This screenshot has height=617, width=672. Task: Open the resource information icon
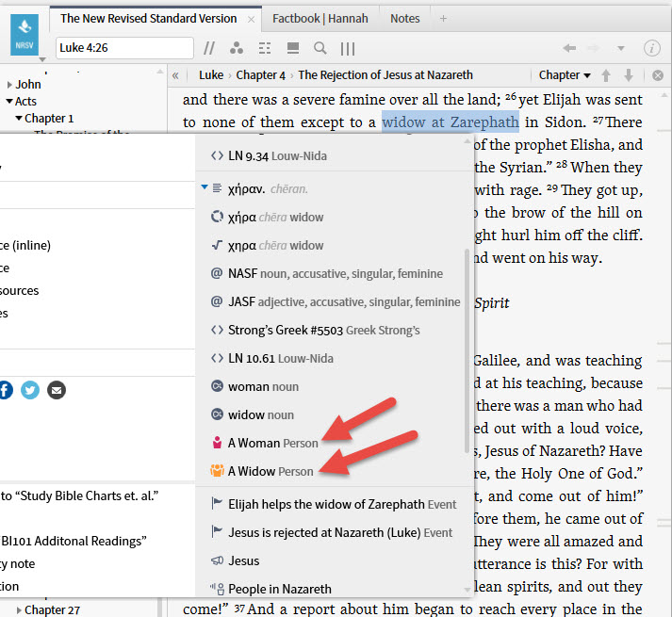pos(652,48)
